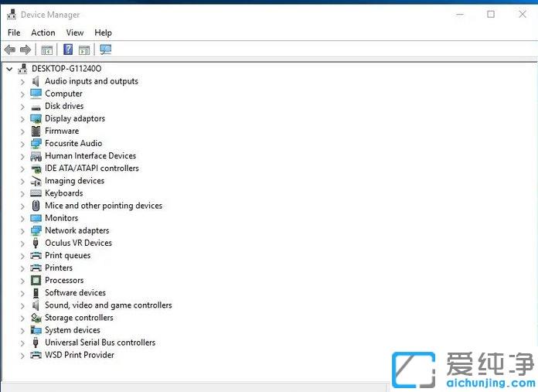This screenshot has height=392, width=538.
Task: Open the Action menu
Action: click(x=43, y=32)
